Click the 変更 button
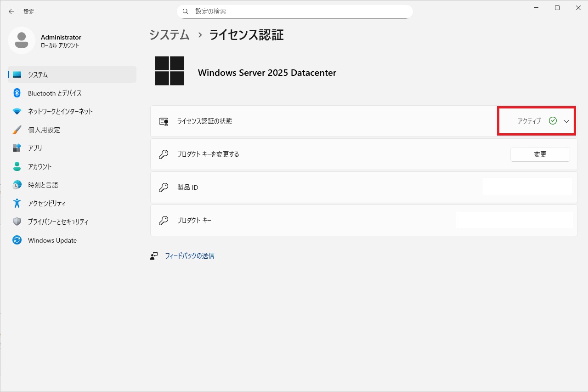 540,154
